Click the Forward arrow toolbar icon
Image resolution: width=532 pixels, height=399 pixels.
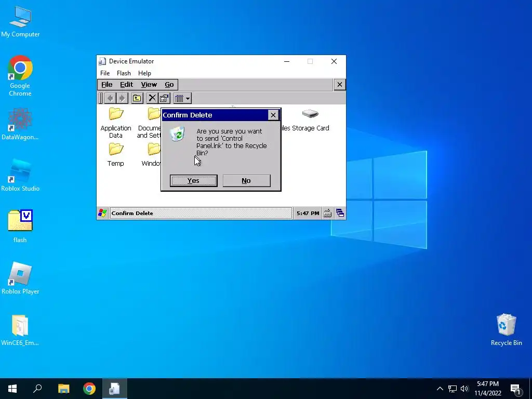pos(122,98)
